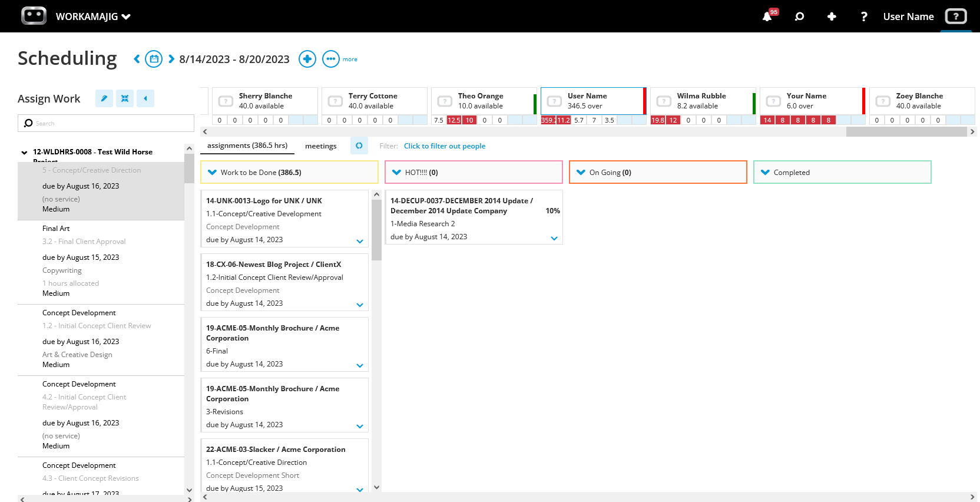
Task: Expand the 18-CX-06-Newest Blog Project card chevron
Action: tap(360, 305)
